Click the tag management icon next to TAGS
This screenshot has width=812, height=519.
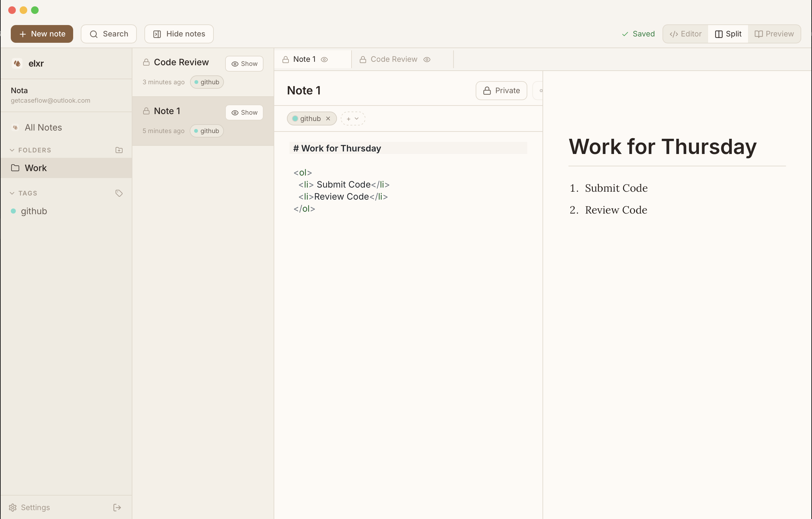coord(119,193)
